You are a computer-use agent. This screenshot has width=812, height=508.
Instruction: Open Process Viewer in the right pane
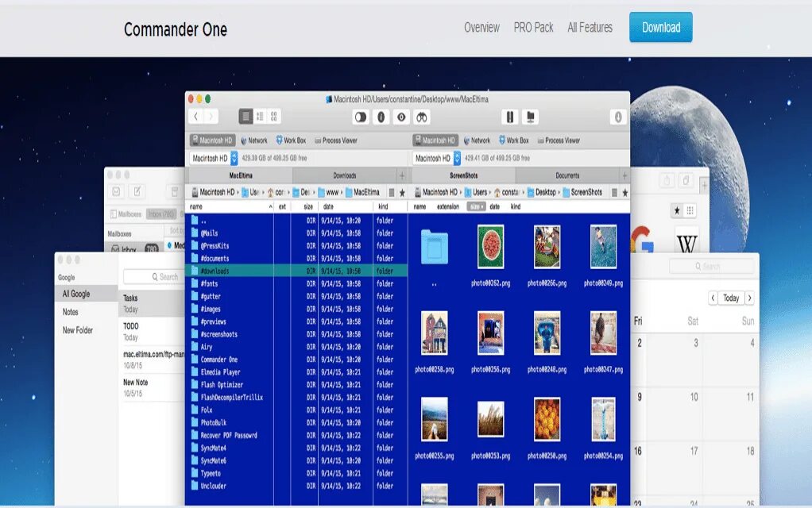click(559, 140)
